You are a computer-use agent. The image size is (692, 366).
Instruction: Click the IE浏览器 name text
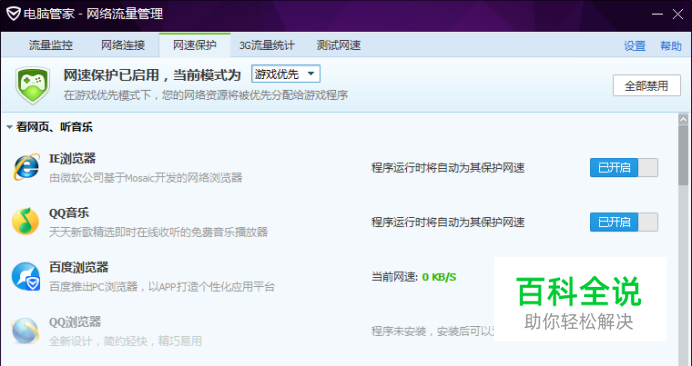(72, 158)
